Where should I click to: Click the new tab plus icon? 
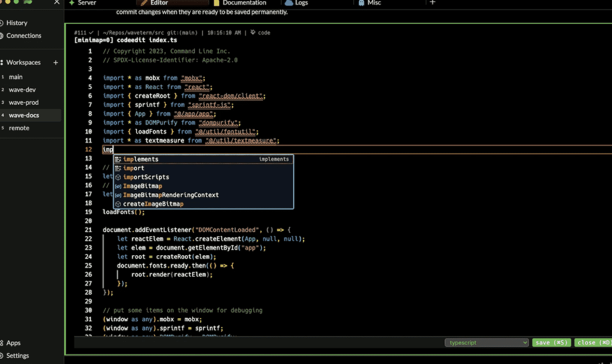[432, 3]
